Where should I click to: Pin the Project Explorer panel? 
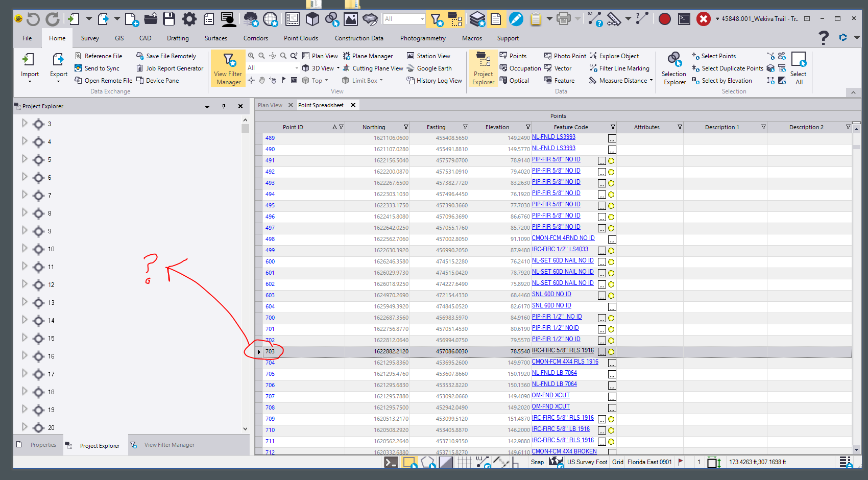[x=224, y=106]
